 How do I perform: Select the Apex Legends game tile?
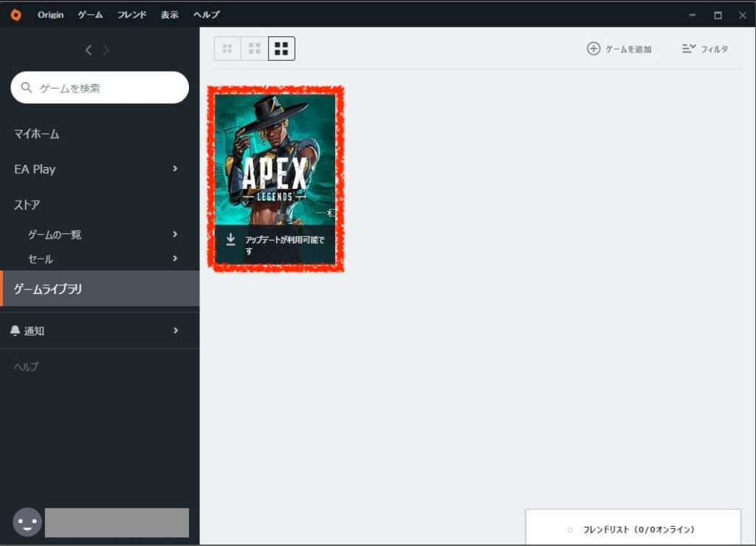click(275, 179)
